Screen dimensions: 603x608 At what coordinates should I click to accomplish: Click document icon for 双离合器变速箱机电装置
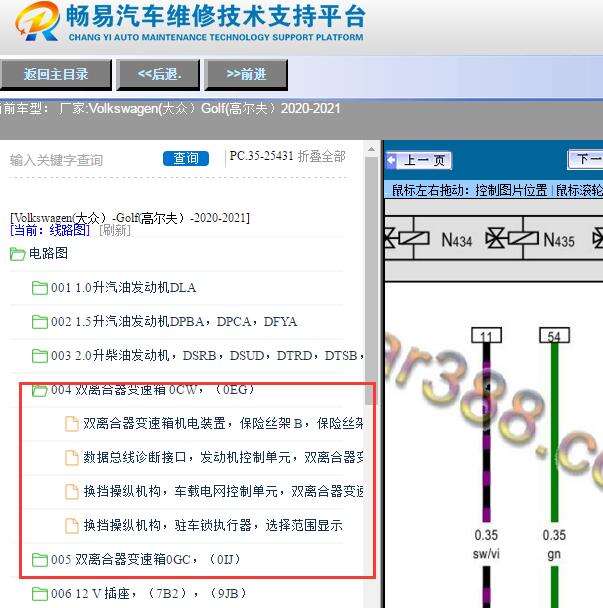tap(72, 423)
